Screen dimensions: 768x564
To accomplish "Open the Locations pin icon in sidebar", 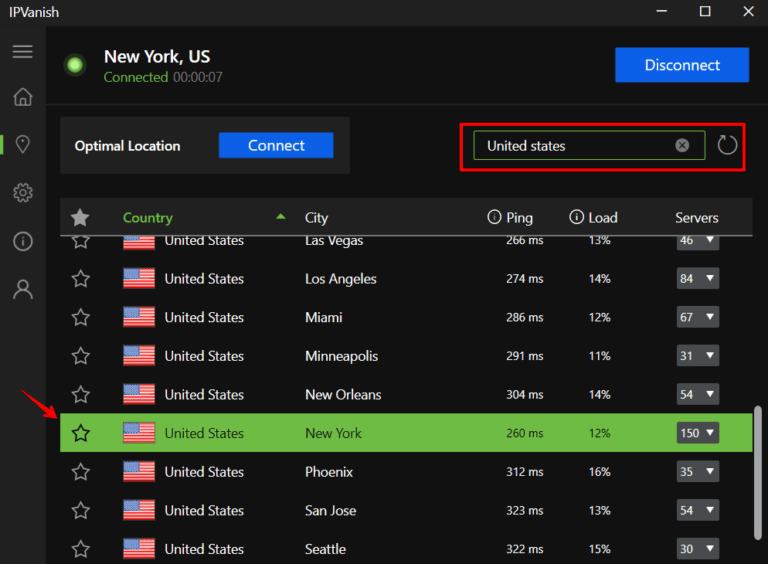I will (x=22, y=145).
